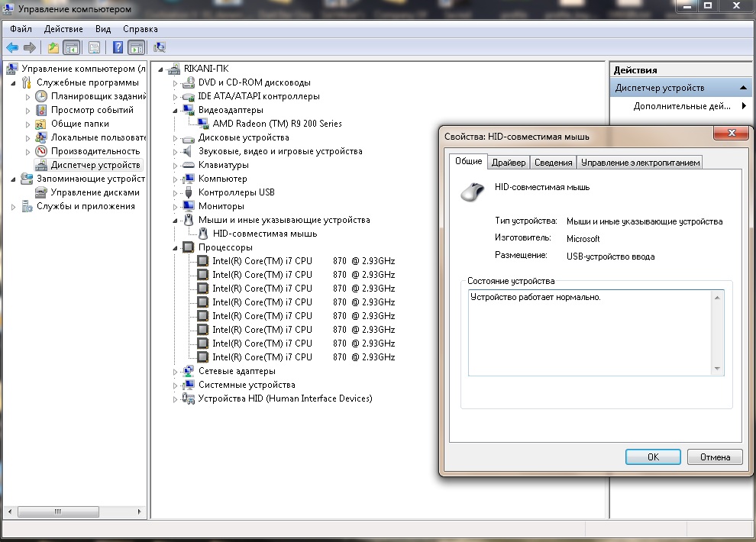
Task: Click the scan for hardware changes icon
Action: pyautogui.click(x=160, y=47)
